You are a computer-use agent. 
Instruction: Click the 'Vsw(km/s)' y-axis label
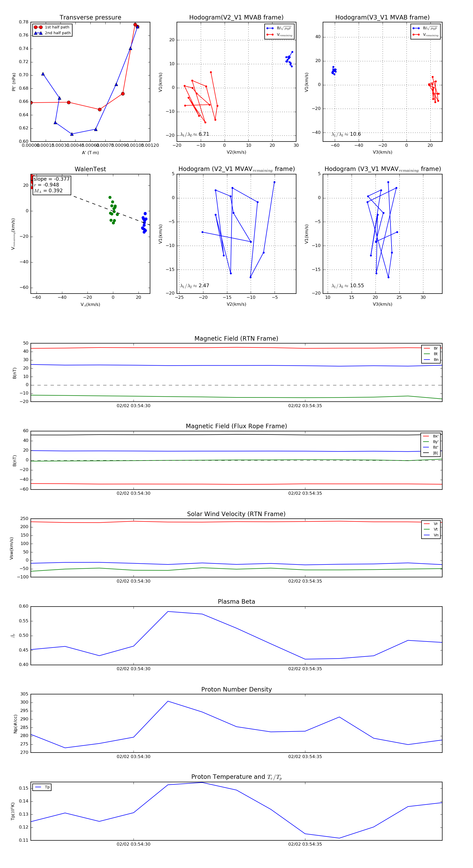coord(12,548)
